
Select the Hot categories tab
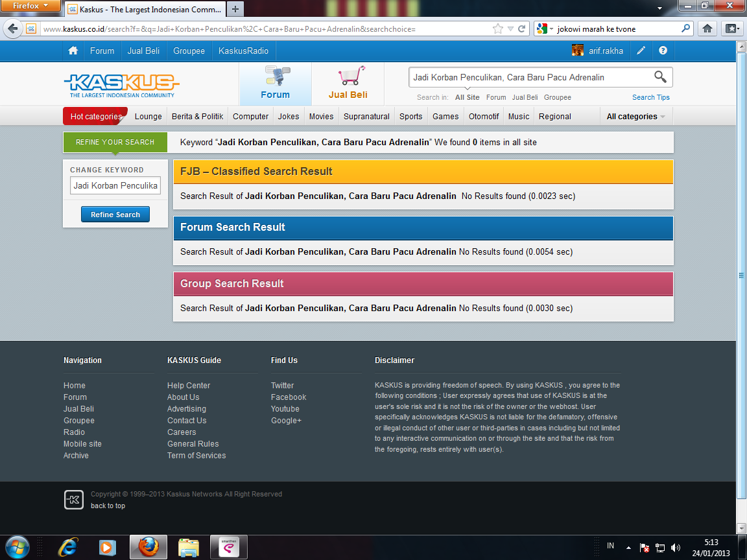click(x=96, y=116)
